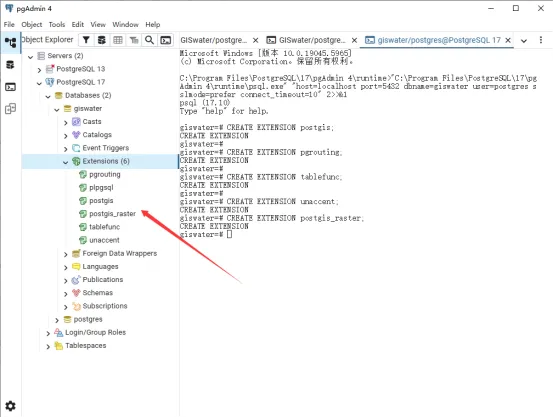Click the Query Tool toolbar icon
The image size is (554, 418).
coord(102,40)
